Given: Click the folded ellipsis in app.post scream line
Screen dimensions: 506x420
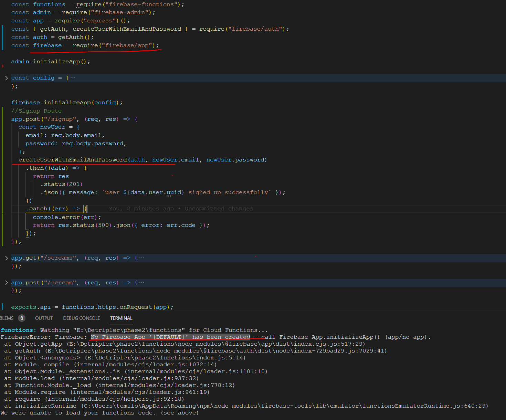Looking at the screenshot, I should (x=141, y=283).
